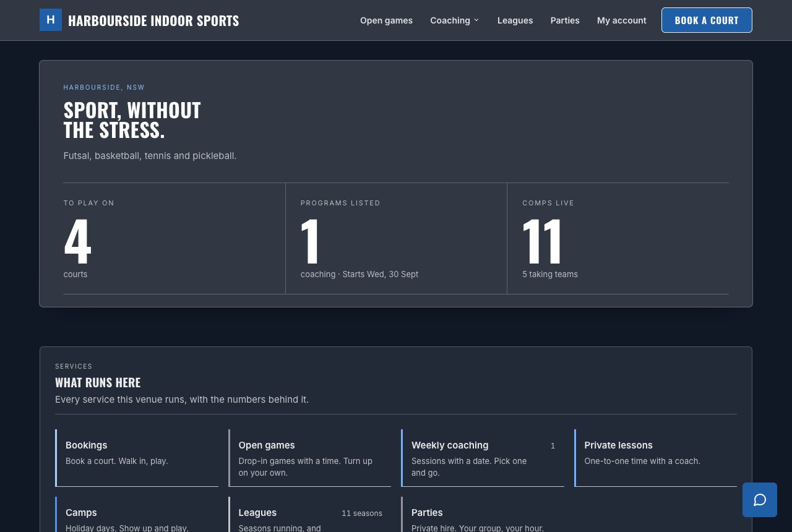Click the Programs listed count of 1
792x532 pixels.
point(310,241)
